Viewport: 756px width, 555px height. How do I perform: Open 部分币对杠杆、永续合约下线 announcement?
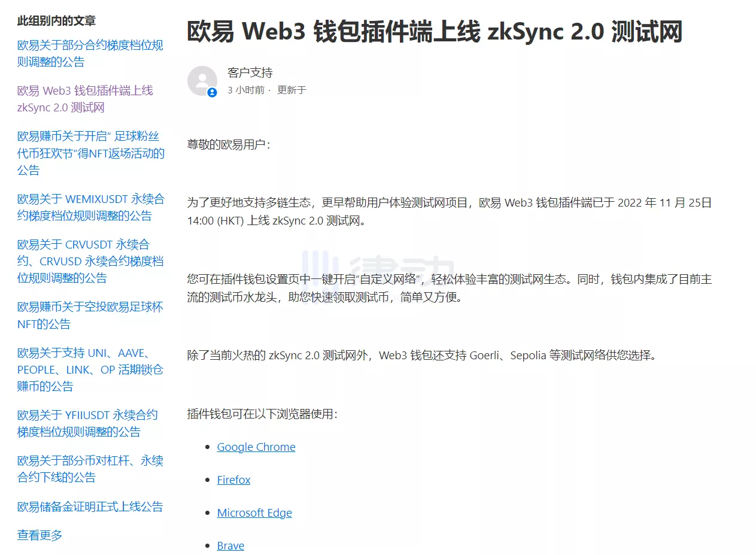click(90, 469)
